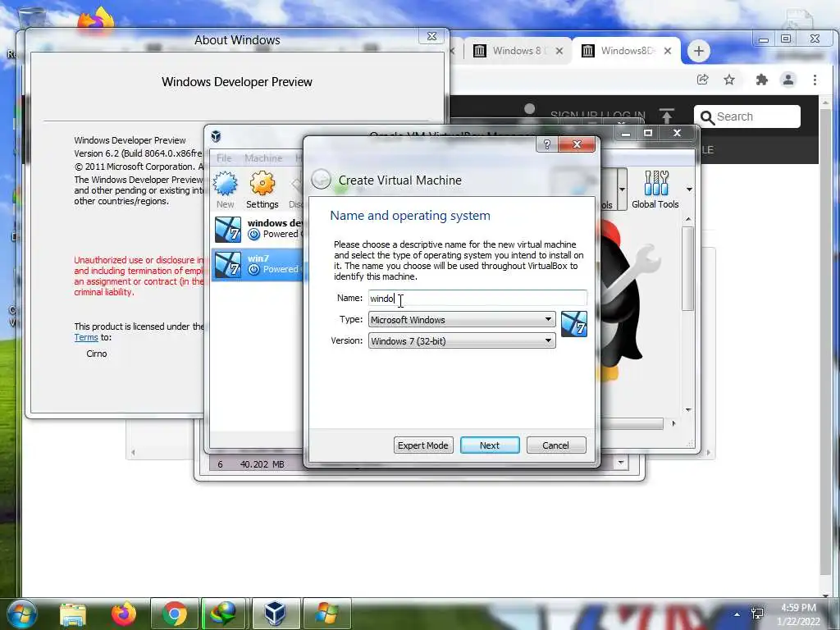840x630 pixels.
Task: Close the 'Windows 8' Chrome tab
Action: point(559,51)
